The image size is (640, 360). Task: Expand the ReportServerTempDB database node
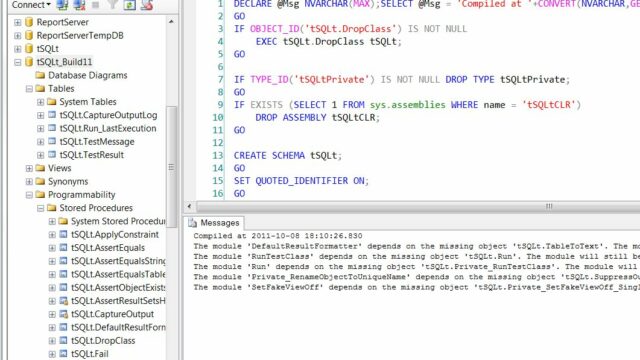click(18, 36)
